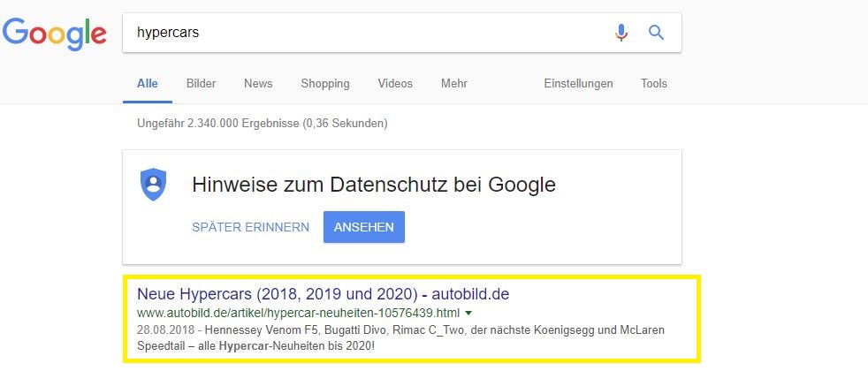The width and height of the screenshot is (868, 371).
Task: Click the snippet text mentioning Hennessey Venom F5
Action: (x=400, y=338)
